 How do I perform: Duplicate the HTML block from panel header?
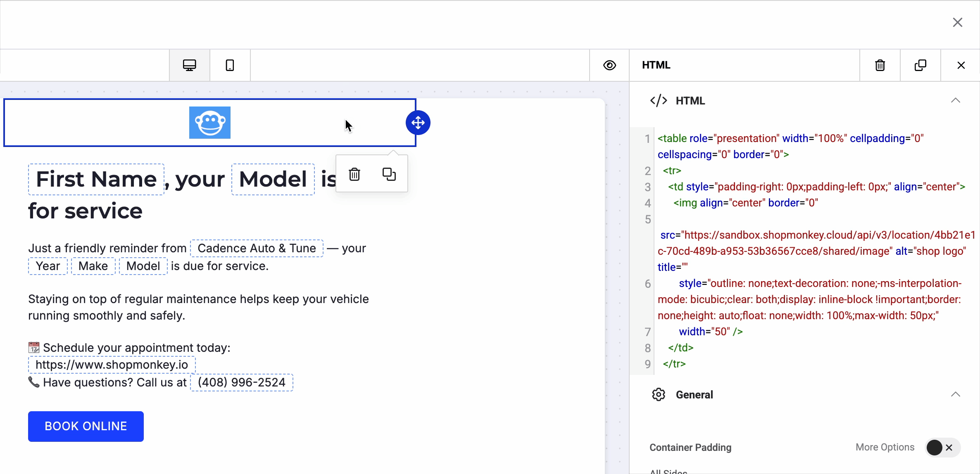pos(921,65)
